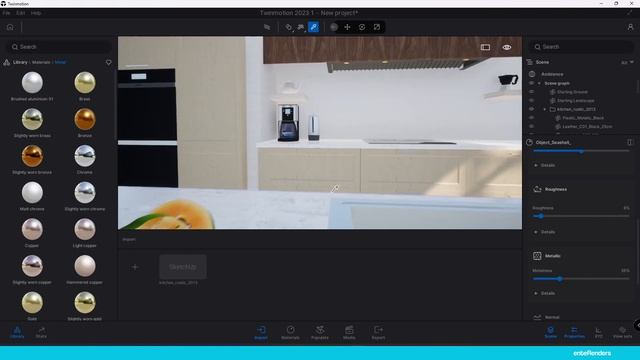Screen dimensions: 640x360
Task: Activate the Rotate gizmo tool
Action: coord(362,27)
